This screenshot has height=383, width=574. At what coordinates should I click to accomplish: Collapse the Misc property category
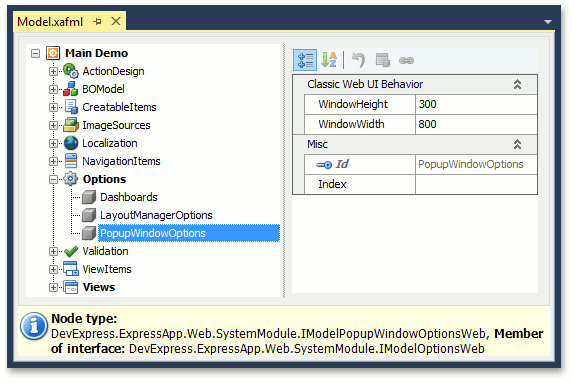(517, 144)
